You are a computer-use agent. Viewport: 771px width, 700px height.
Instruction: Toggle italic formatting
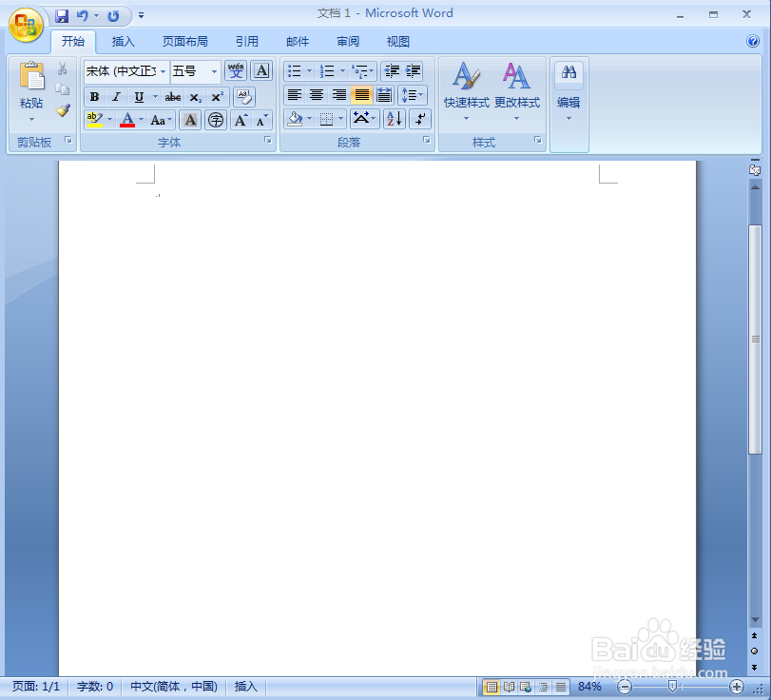tap(116, 97)
